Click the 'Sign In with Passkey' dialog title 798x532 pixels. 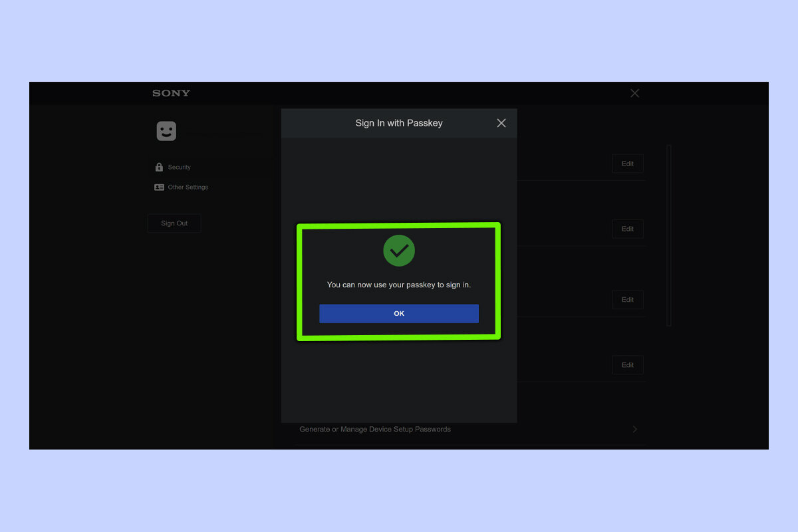(x=399, y=123)
